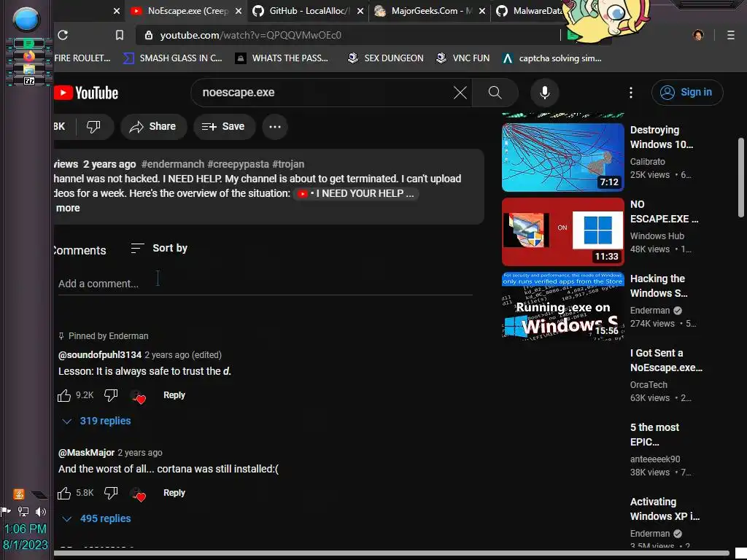The height and width of the screenshot is (560, 747).
Task: Close the NoEscape.exe tab
Action: pyautogui.click(x=239, y=11)
